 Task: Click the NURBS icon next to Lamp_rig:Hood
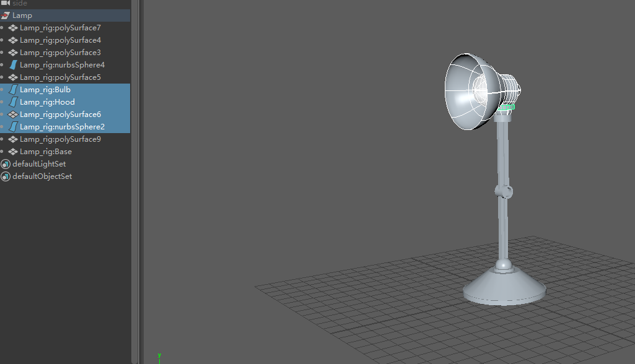(14, 102)
